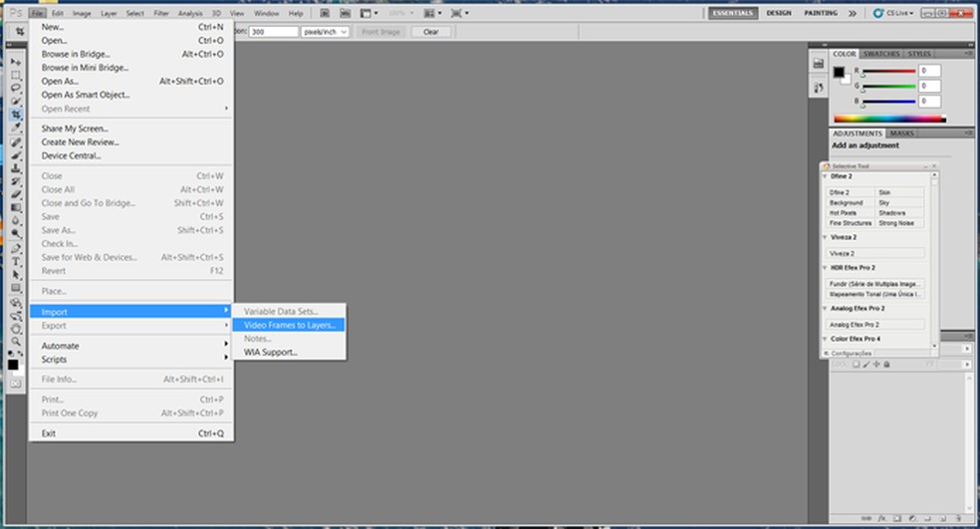The height and width of the screenshot is (529, 980).
Task: Select the Clone Stamp tool
Action: tap(16, 168)
